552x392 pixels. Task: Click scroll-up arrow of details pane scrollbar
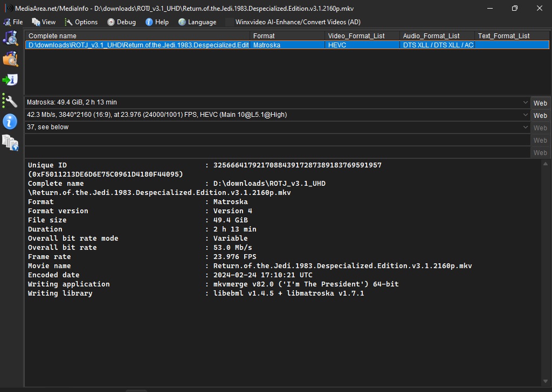tap(546, 164)
